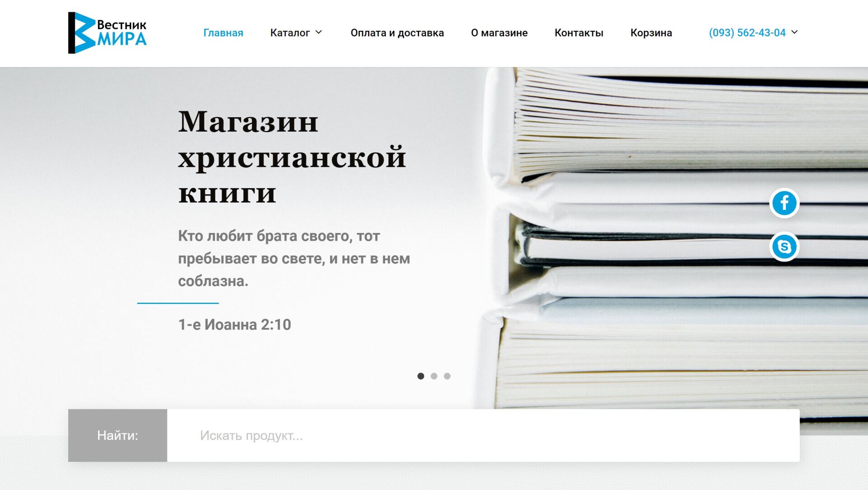Viewport: 868px width, 490px height.
Task: Click the Вестник Мира logo
Action: [x=108, y=33]
